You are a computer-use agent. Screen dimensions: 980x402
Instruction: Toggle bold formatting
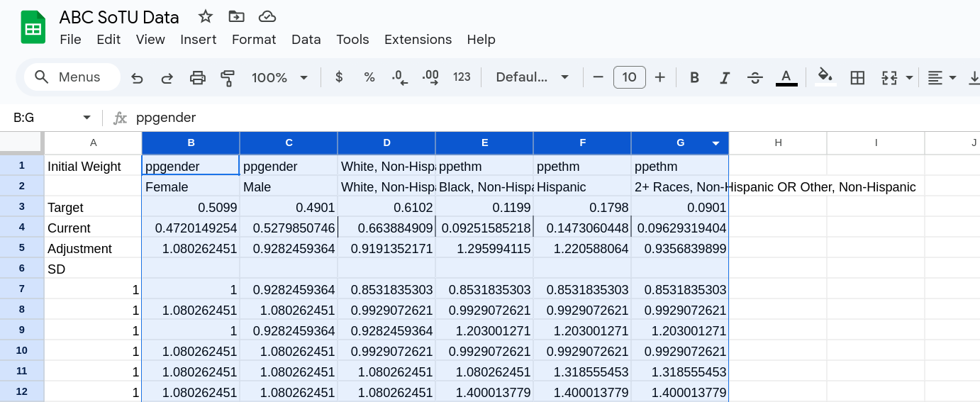click(694, 77)
